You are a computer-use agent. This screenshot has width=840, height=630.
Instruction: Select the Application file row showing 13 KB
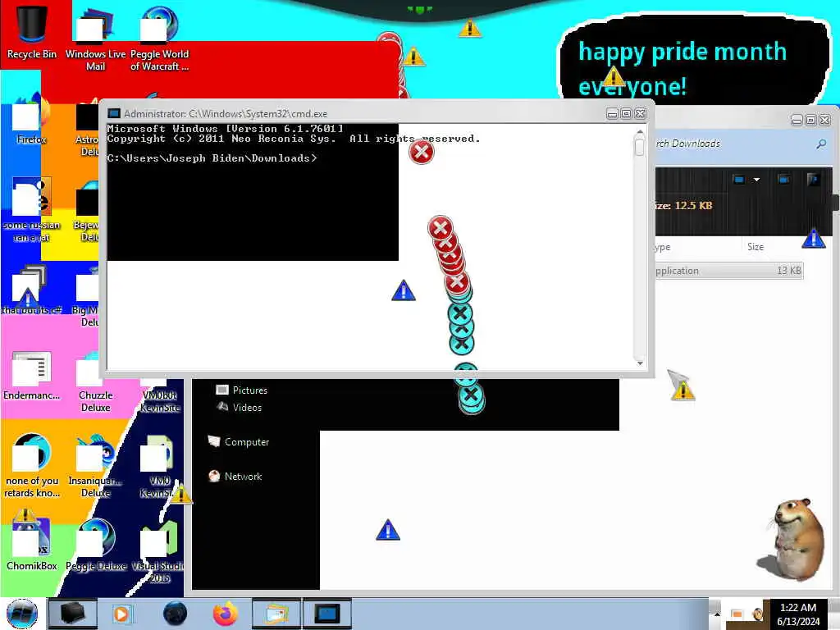coord(729,271)
